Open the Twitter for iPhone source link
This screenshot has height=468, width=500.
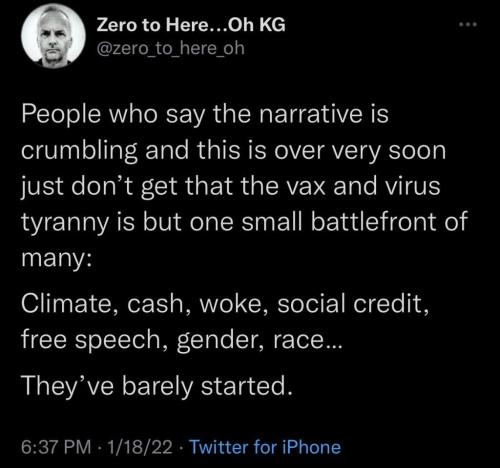tap(265, 447)
